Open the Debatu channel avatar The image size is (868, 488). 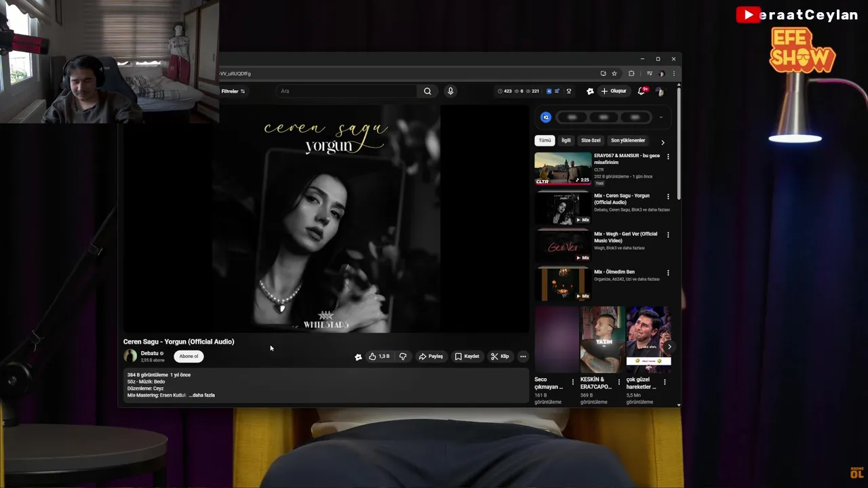point(130,356)
